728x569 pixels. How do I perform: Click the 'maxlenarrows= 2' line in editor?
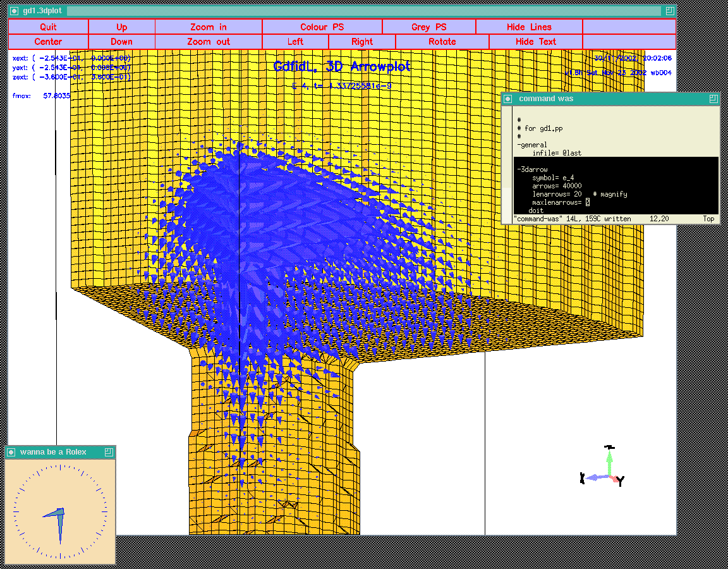coord(561,202)
